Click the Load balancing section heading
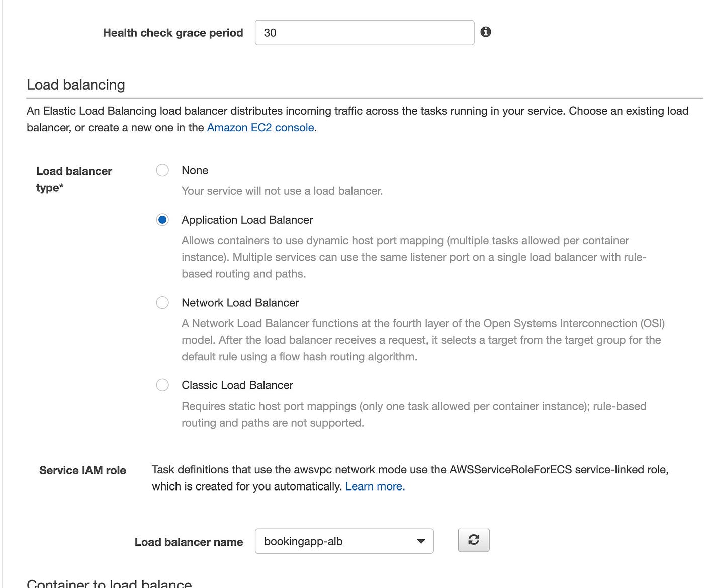The image size is (704, 588). pos(75,85)
